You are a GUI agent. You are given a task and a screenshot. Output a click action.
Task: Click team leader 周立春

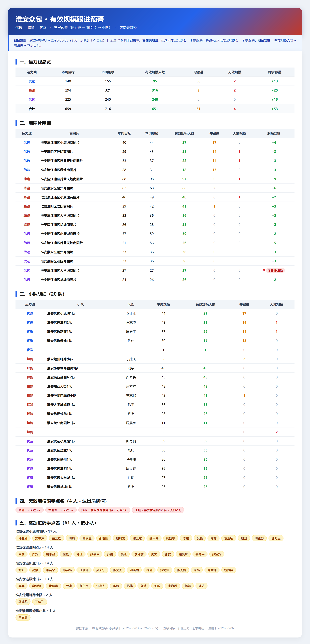coord(131,468)
